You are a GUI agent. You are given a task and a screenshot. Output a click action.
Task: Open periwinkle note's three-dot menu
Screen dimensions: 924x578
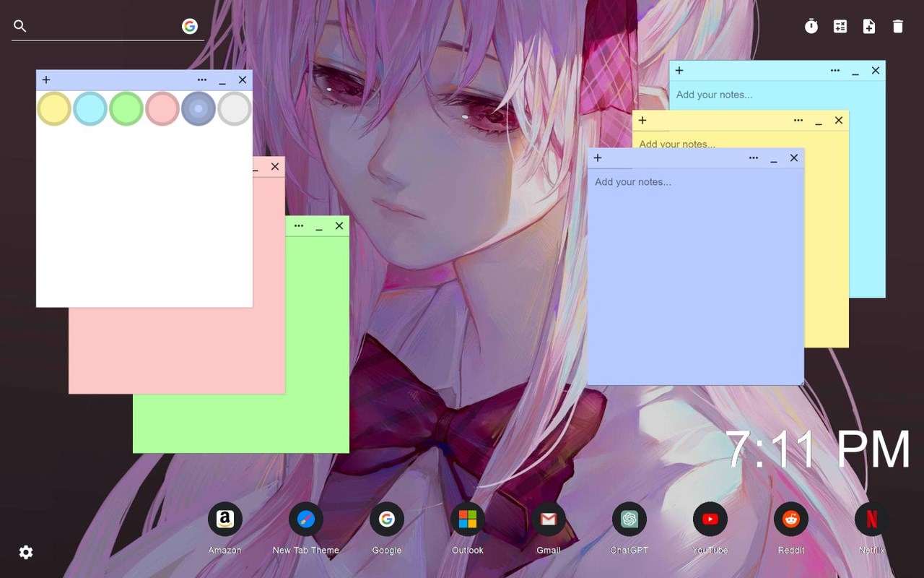754,158
